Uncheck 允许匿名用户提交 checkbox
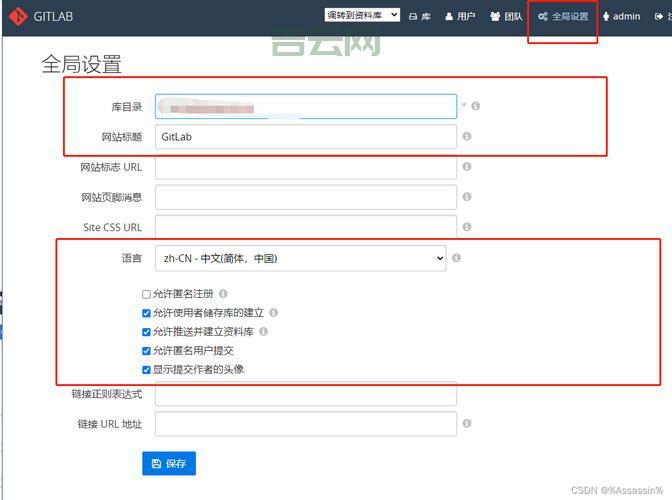 pos(146,351)
